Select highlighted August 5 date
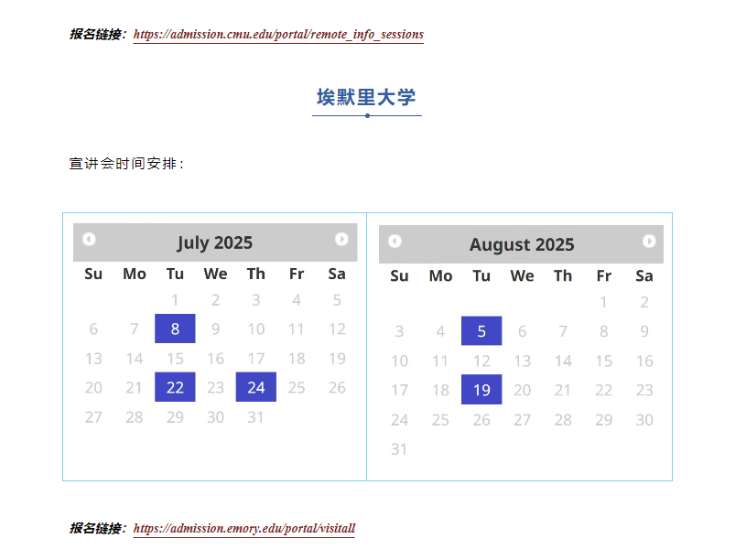This screenshot has height=560, width=746. [x=481, y=330]
